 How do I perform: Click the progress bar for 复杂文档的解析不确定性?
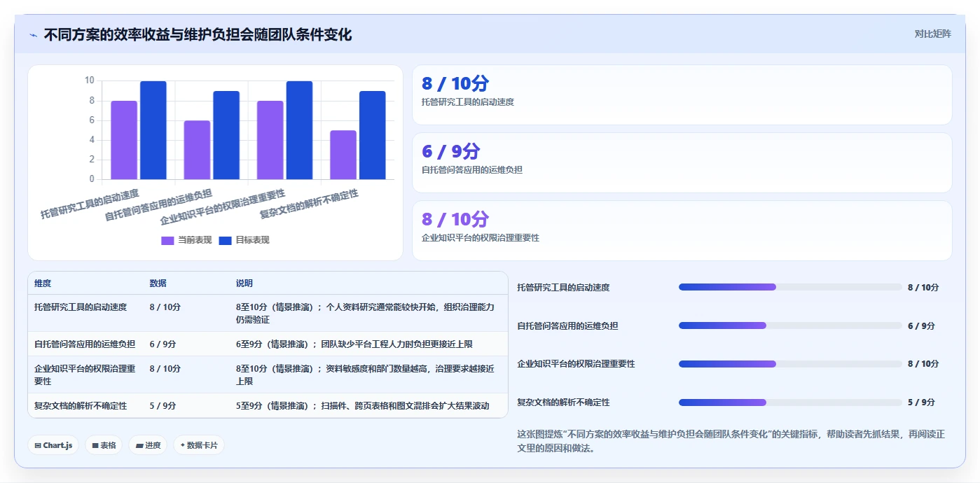(x=790, y=402)
